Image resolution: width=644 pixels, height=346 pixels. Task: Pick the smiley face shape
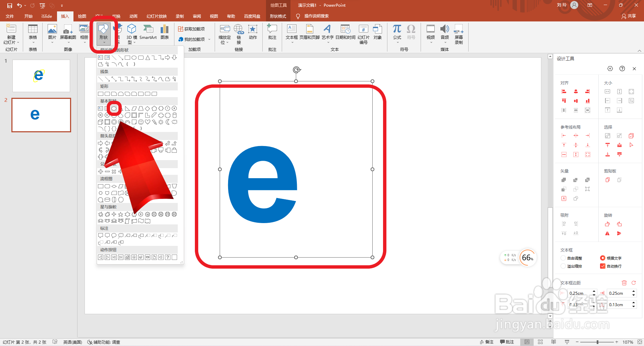141,122
